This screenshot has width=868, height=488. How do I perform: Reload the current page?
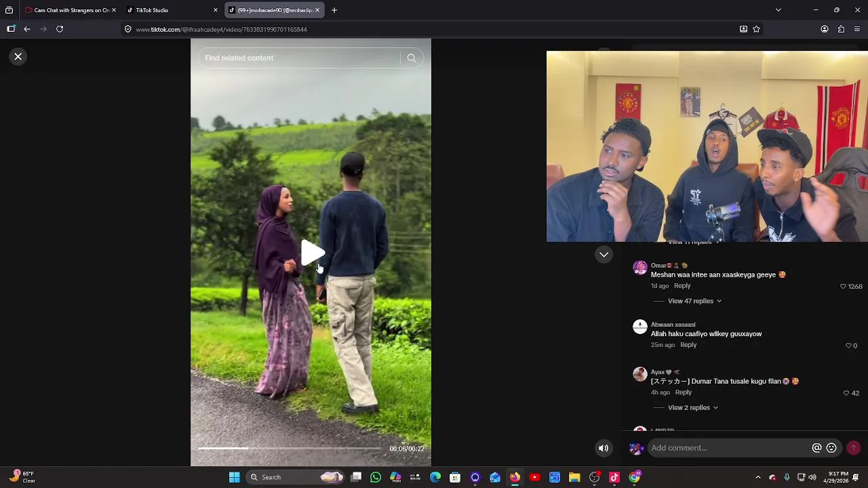pos(60,29)
